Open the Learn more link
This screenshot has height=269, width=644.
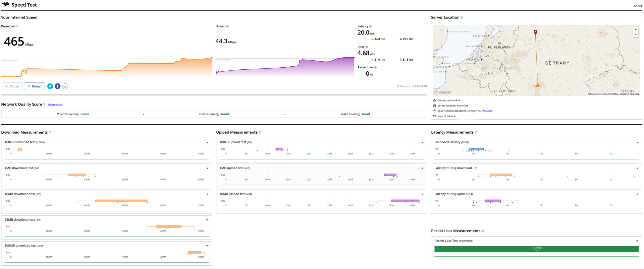coord(55,105)
